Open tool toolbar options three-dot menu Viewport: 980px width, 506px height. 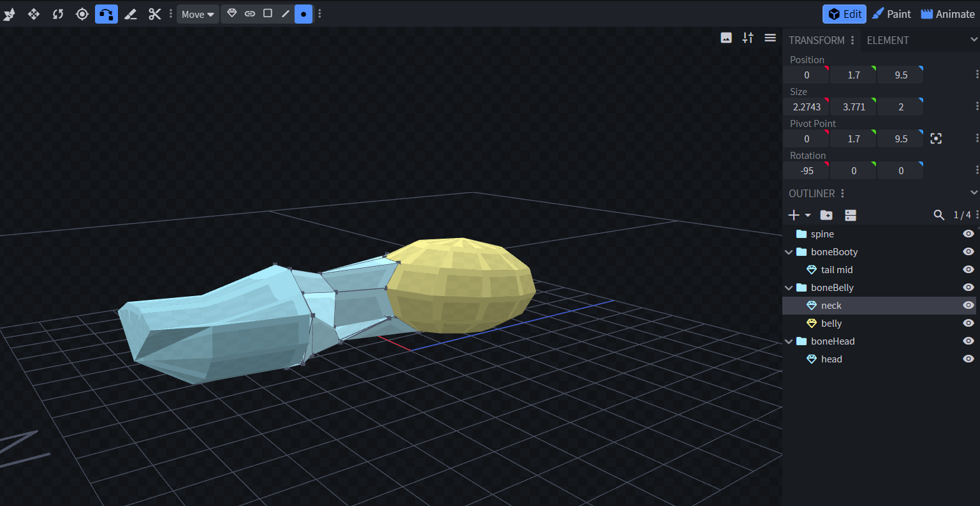tap(171, 14)
